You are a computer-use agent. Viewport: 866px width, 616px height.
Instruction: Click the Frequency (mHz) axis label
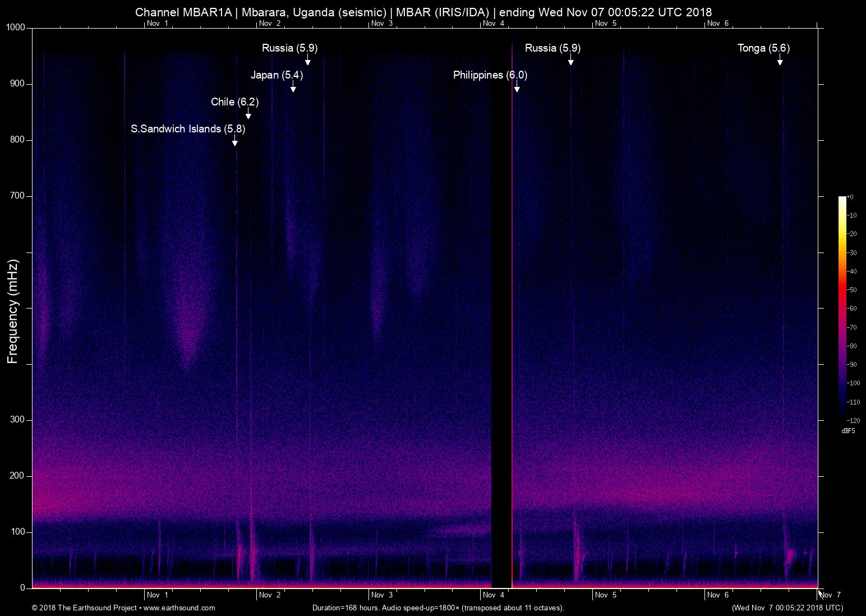coord(12,307)
